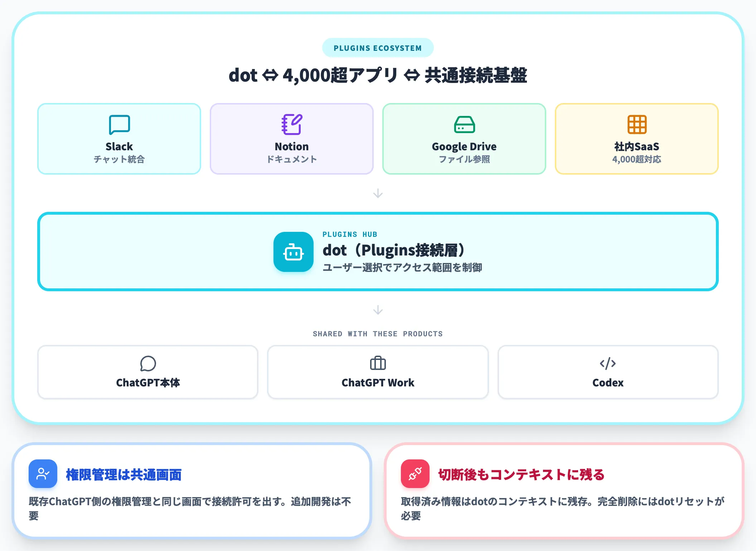Click the 'Codex' product card label

608,382
